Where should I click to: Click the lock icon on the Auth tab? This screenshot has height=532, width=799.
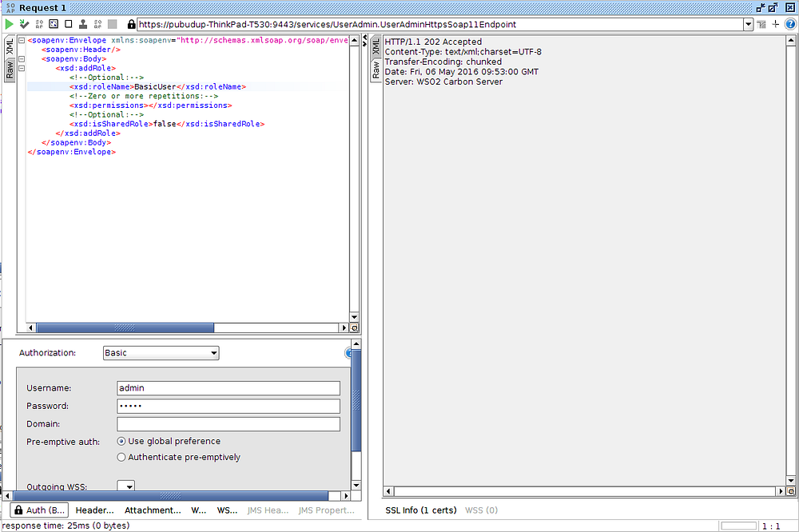(x=18, y=510)
